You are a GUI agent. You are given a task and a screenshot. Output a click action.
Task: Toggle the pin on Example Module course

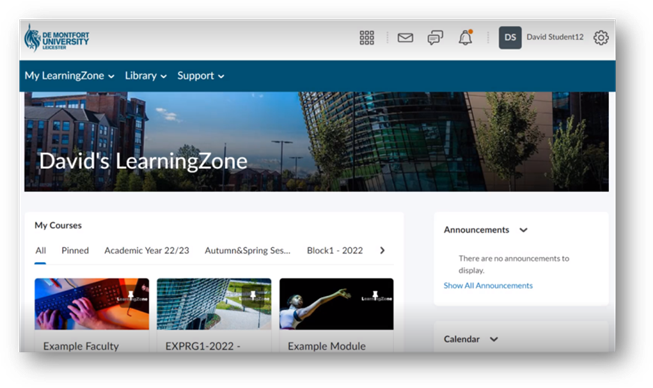[375, 296]
